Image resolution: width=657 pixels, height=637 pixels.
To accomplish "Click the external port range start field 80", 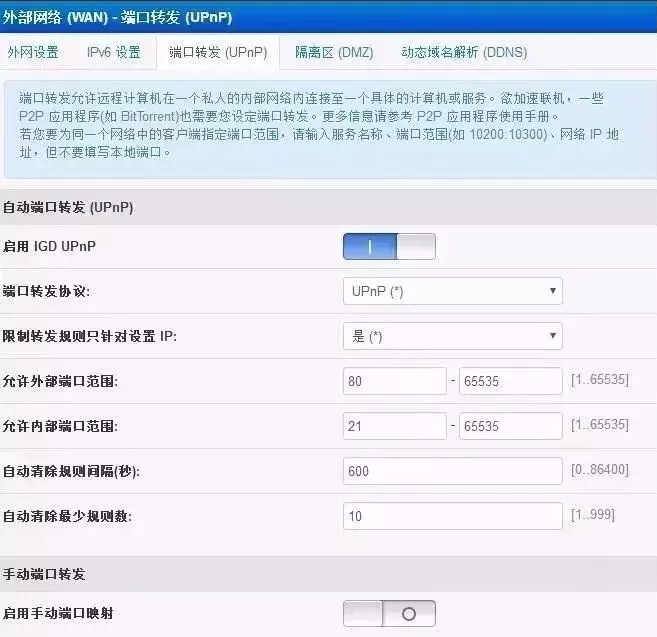I will click(x=395, y=381).
